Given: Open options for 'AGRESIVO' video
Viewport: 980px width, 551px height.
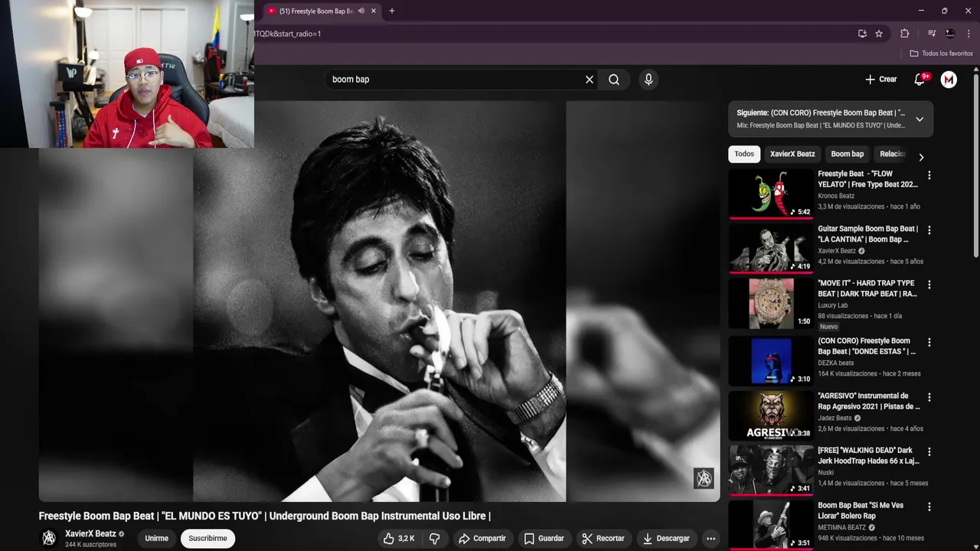Looking at the screenshot, I should 929,397.
